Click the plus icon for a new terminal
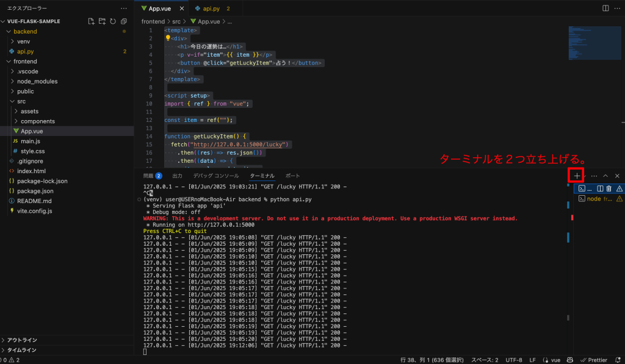Viewport: 625px width, 364px height. 577,176
